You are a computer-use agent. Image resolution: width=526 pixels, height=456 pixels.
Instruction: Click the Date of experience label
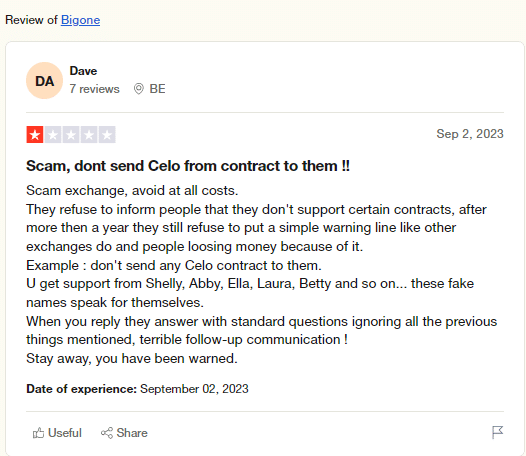81,389
